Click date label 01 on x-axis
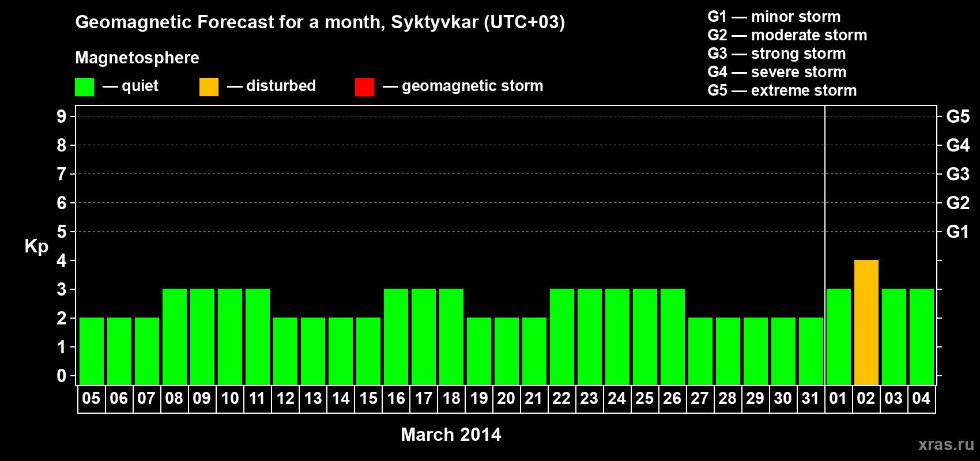Image resolution: width=980 pixels, height=461 pixels. (838, 398)
